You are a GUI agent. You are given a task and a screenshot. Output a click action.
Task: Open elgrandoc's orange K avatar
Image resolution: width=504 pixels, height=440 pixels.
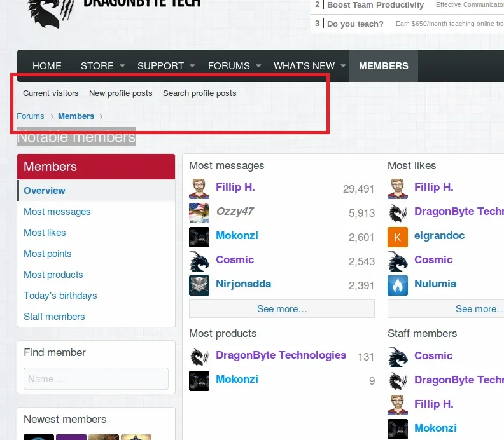click(398, 237)
